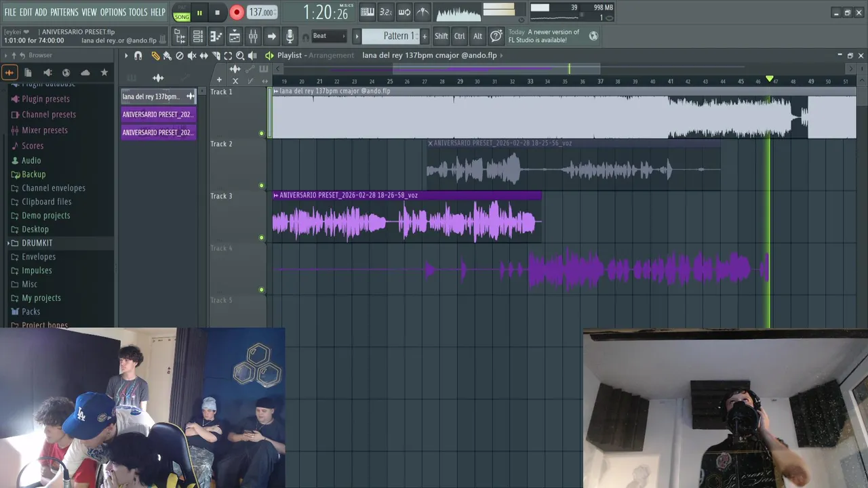The width and height of the screenshot is (868, 488).
Task: Open Playlist options menu arrow
Action: pyautogui.click(x=126, y=56)
